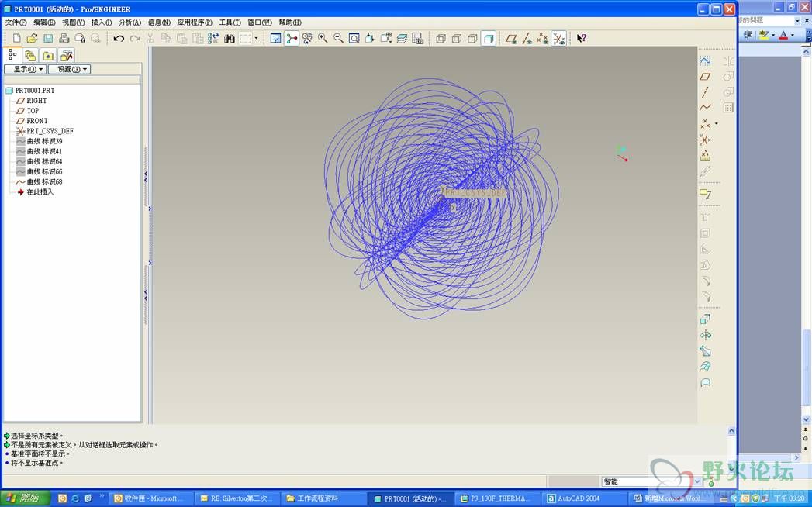
Task: Select the Boundary Blend tool
Action: tap(705, 367)
